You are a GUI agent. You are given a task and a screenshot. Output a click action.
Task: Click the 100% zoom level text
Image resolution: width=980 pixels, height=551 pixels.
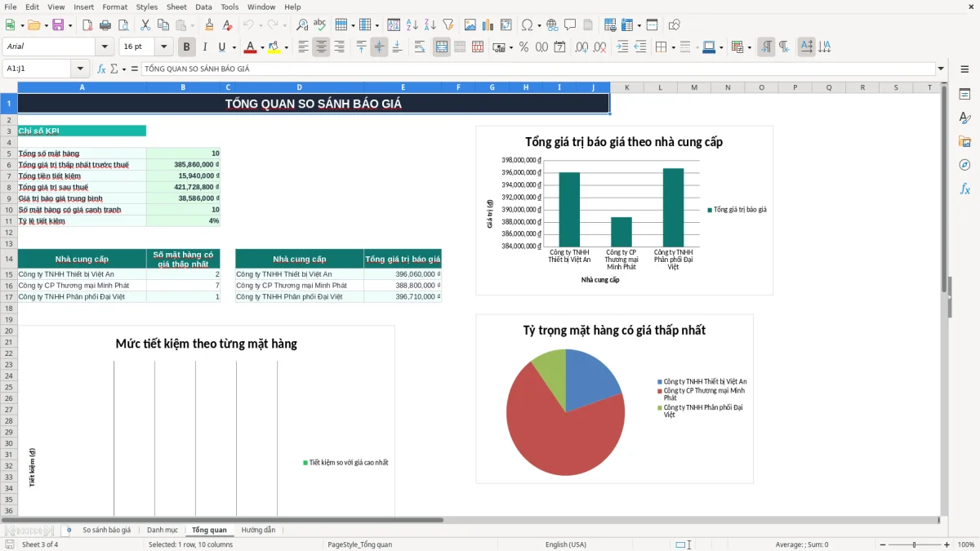click(966, 544)
